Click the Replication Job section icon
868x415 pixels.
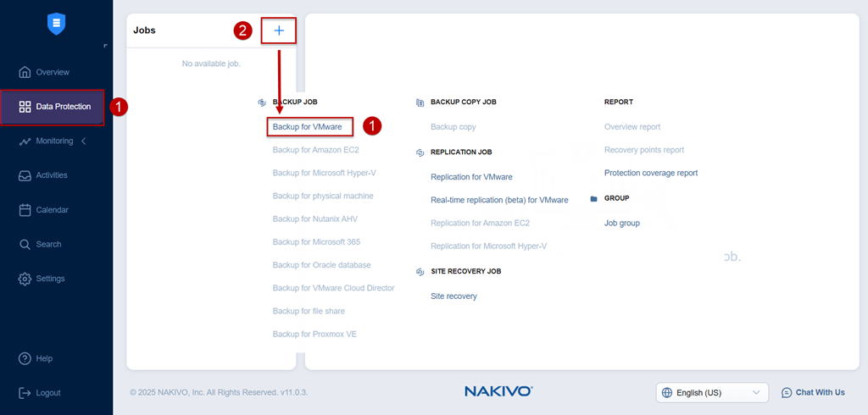[x=420, y=152]
